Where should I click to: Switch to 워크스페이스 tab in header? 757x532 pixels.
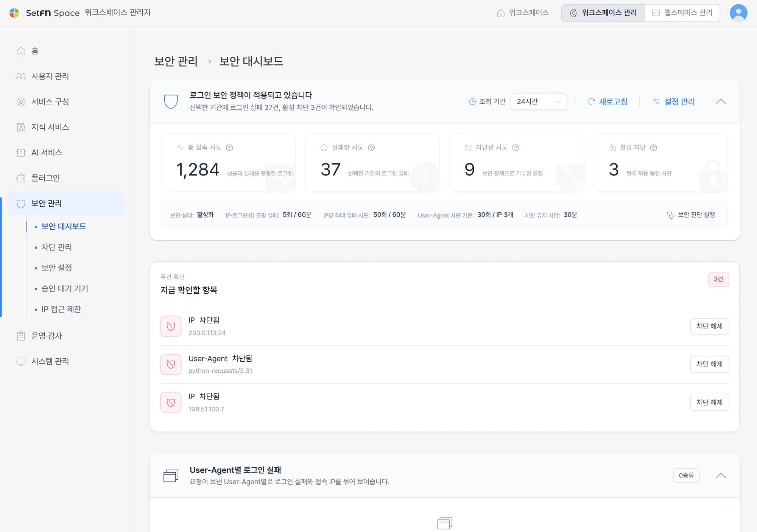[x=523, y=13]
